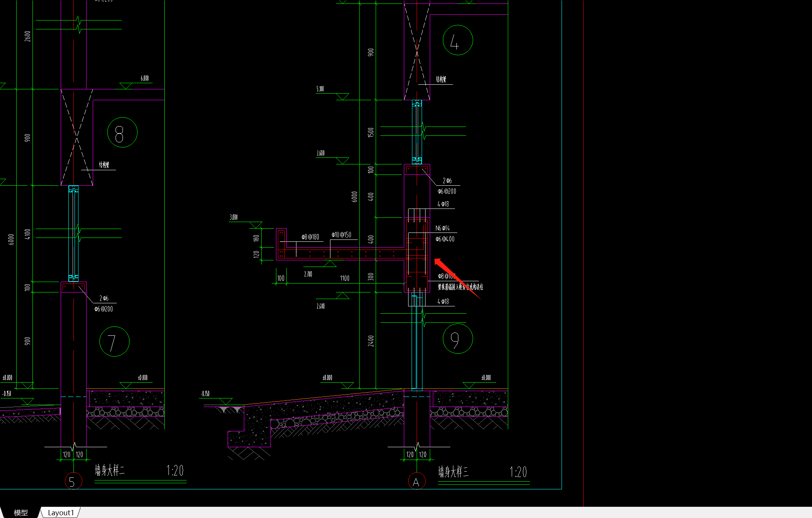Click the 3.000 elevation mark
The height and width of the screenshot is (518, 812).
233,217
